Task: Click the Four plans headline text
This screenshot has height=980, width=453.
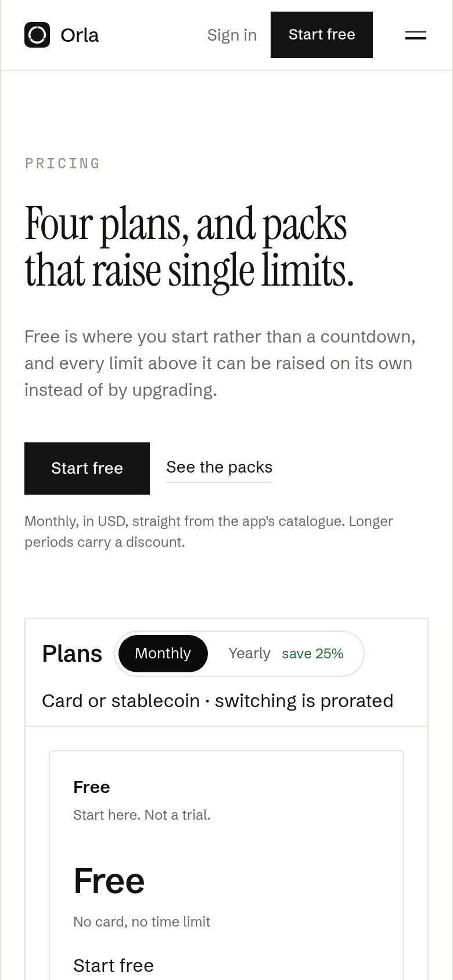Action: point(189,247)
